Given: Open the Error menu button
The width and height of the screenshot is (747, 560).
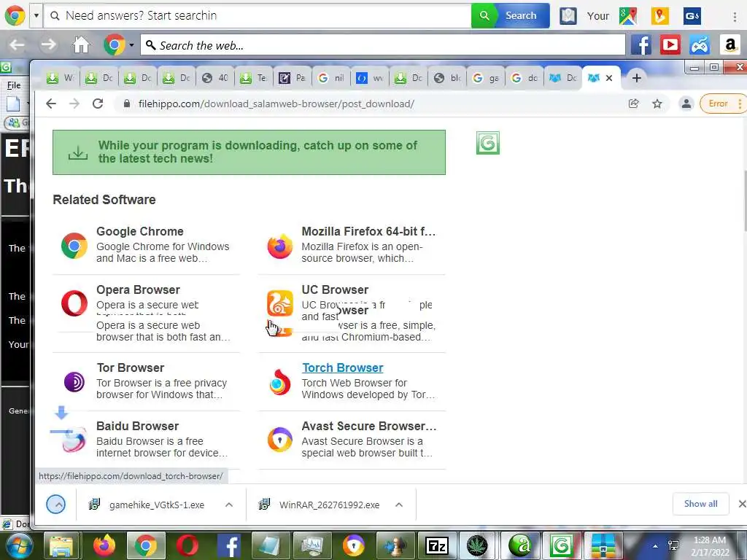Looking at the screenshot, I should (722, 104).
